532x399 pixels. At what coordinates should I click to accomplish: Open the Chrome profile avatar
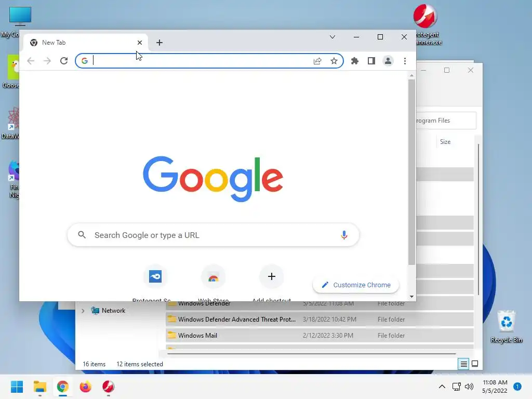point(388,61)
